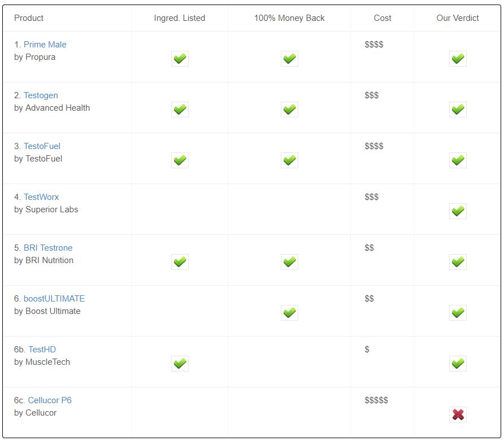Click TestoFuel's 100% Money Back checkmark
This screenshot has width=504, height=441.
289,160
